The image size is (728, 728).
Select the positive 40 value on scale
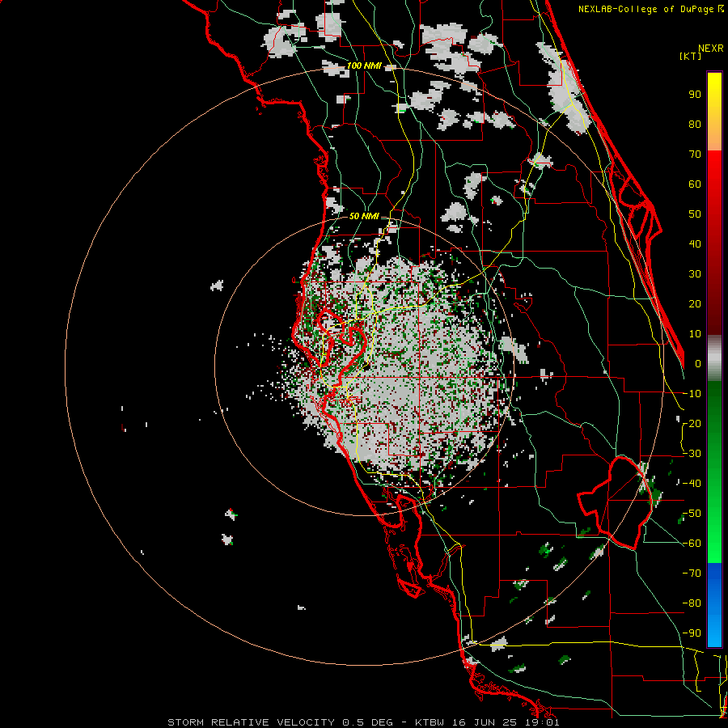pyautogui.click(x=695, y=244)
